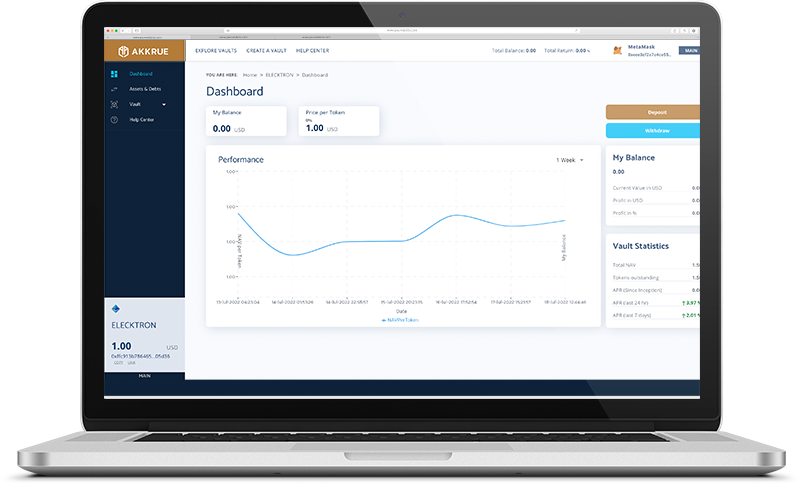Click the Current Value in USD row
This screenshot has height=484, width=800.
tap(656, 188)
